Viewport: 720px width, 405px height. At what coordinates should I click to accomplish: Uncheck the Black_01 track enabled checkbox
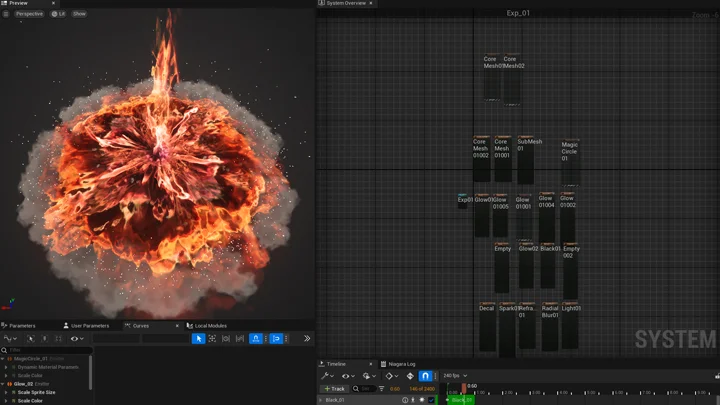(431, 400)
